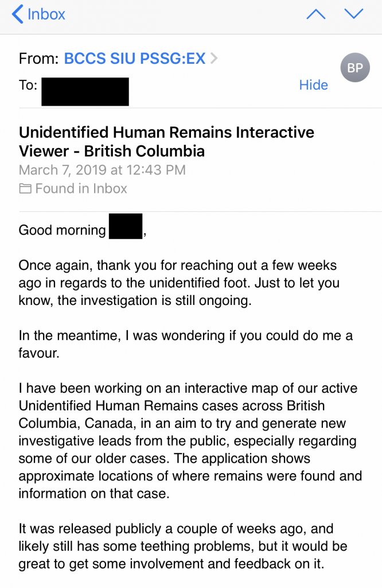The height and width of the screenshot is (588, 382).
Task: Tap the redacted To recipient
Action: pyautogui.click(x=85, y=92)
